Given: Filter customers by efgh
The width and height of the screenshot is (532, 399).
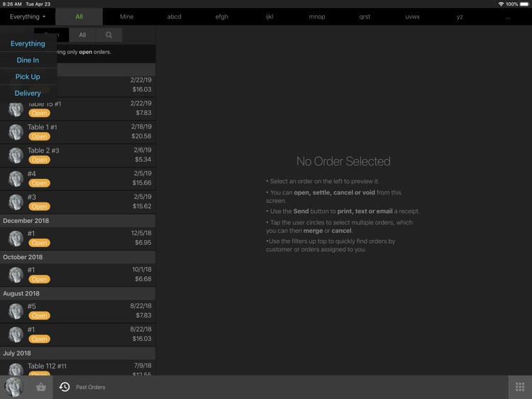Looking at the screenshot, I should pyautogui.click(x=221, y=16).
